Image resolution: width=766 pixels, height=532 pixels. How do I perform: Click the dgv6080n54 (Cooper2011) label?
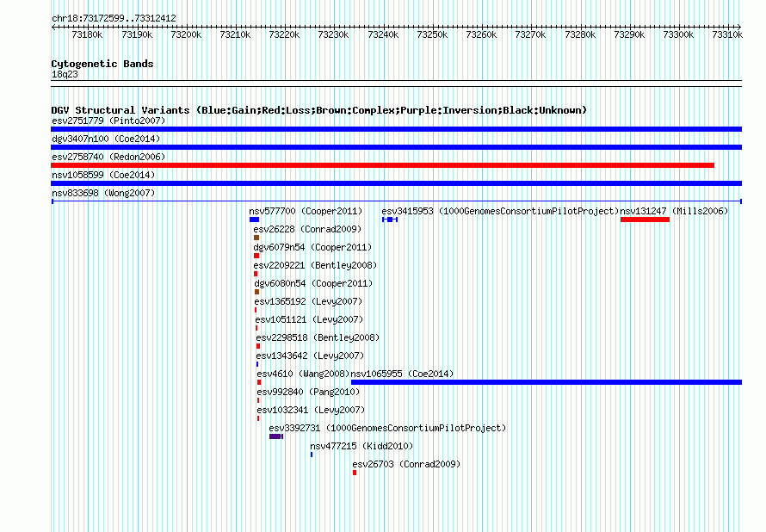click(313, 283)
